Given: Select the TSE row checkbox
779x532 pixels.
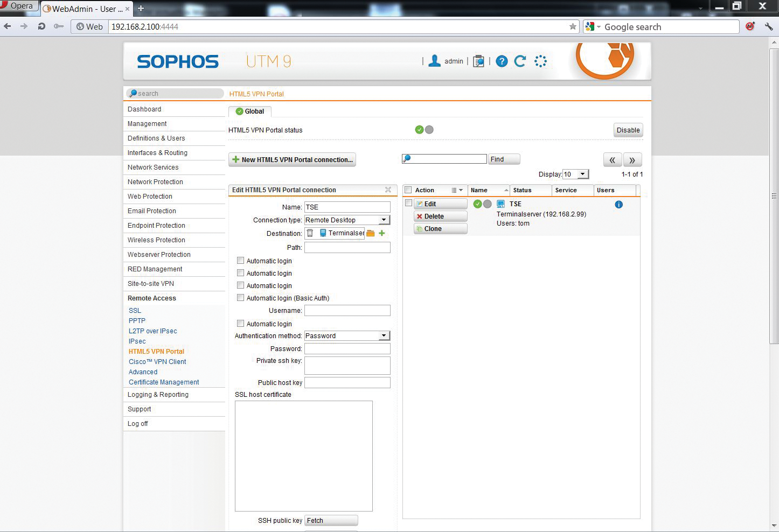Looking at the screenshot, I should 408,203.
